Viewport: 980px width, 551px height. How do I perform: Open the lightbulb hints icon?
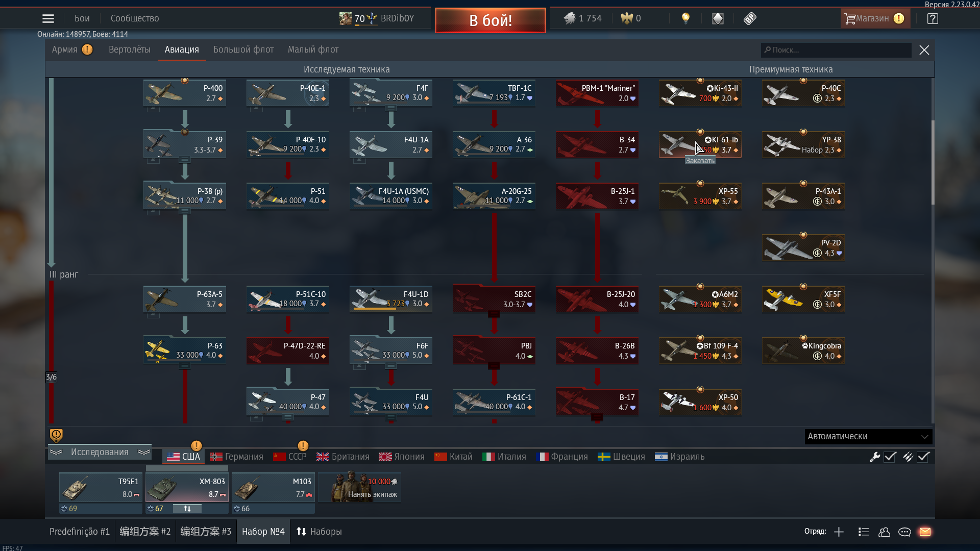(x=685, y=18)
